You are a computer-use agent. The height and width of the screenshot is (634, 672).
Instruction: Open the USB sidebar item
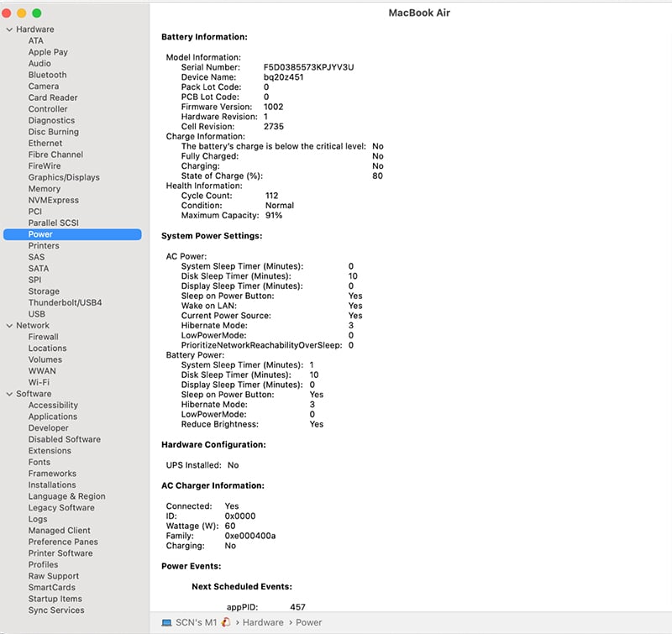tap(36, 314)
